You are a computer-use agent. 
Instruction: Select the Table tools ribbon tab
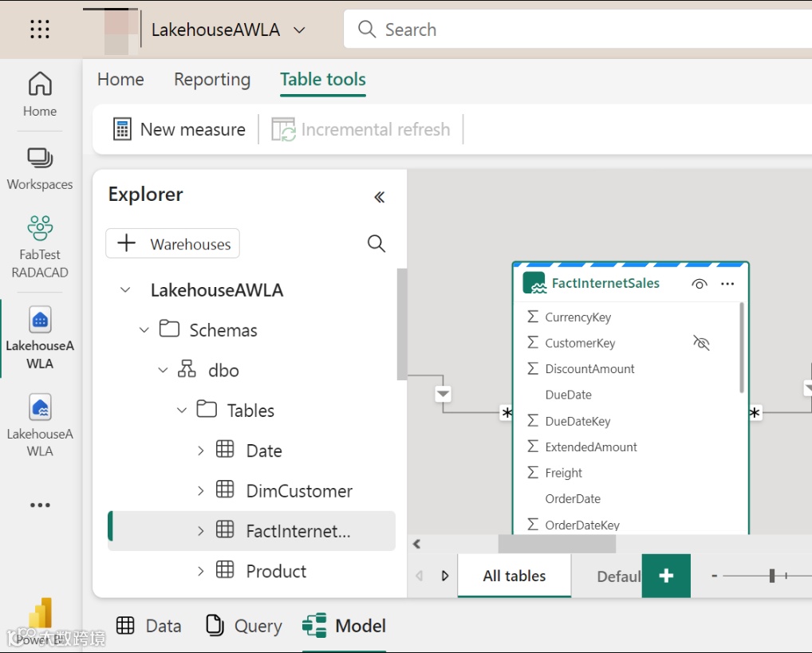322,79
